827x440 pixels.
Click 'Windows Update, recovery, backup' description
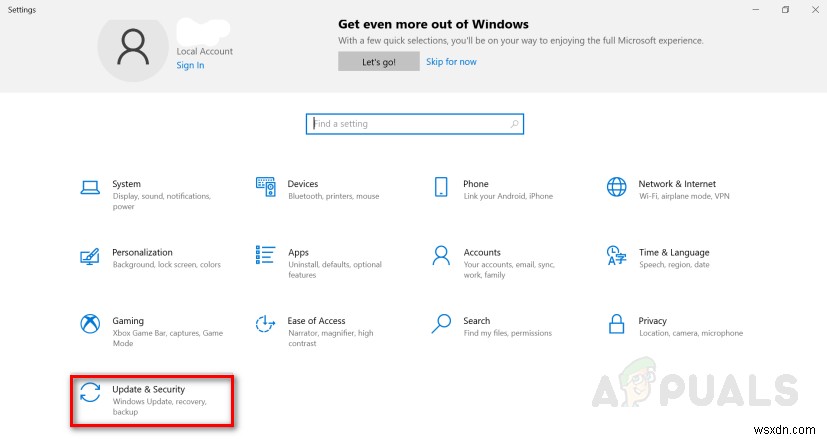tap(159, 407)
